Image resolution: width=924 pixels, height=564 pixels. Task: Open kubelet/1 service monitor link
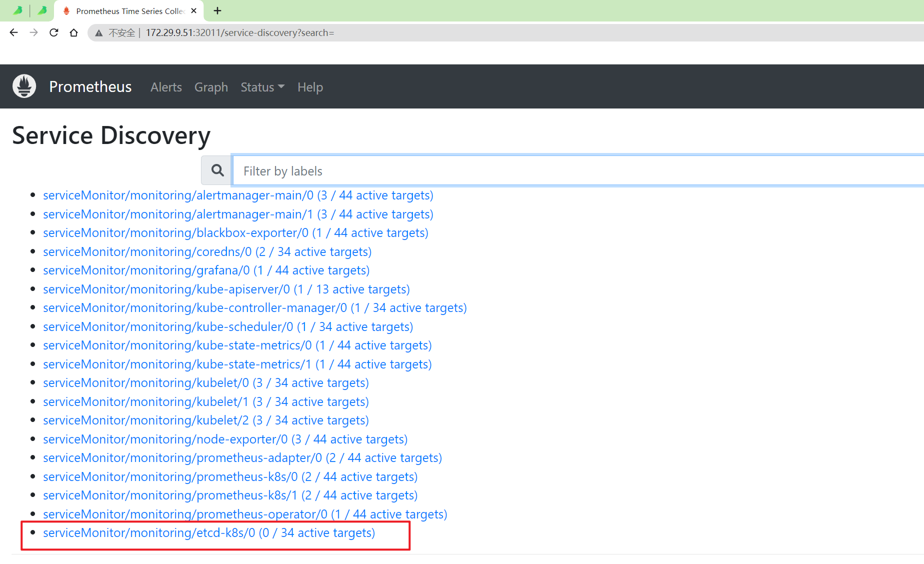(205, 401)
